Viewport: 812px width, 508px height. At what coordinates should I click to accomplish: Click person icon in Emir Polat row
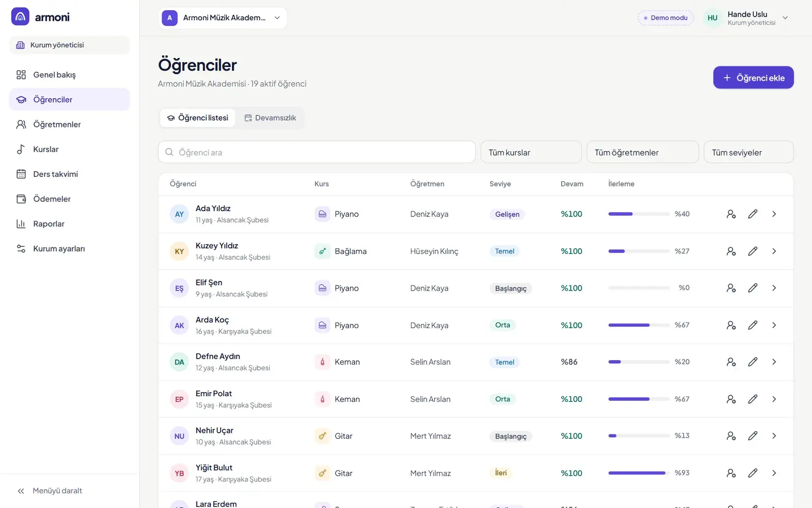731,399
